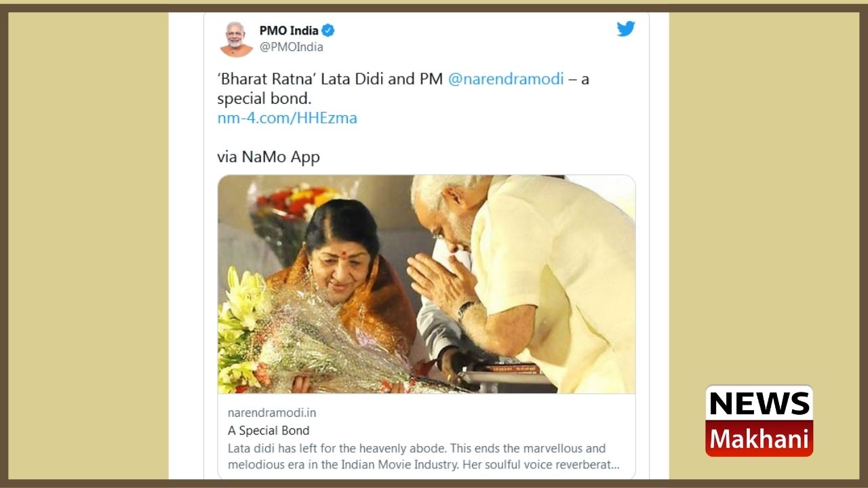Click the 'via NaMo App' text
The height and width of the screenshot is (488, 868).
(x=269, y=157)
